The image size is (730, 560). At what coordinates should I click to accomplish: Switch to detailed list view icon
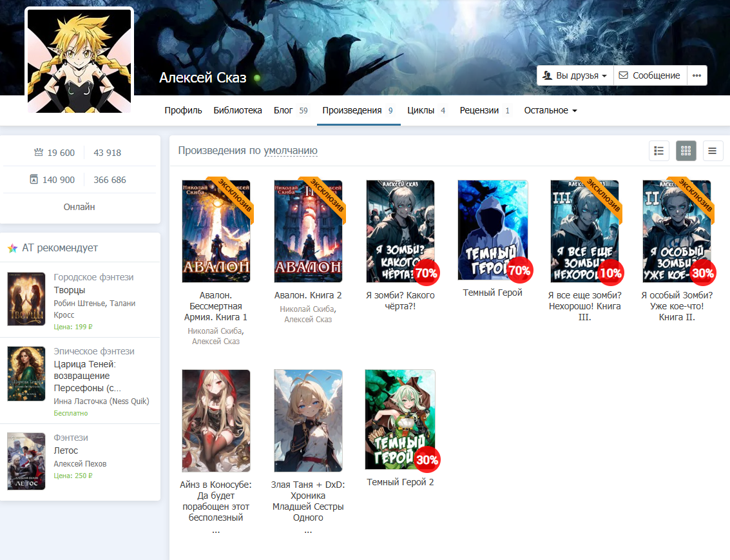pyautogui.click(x=658, y=151)
